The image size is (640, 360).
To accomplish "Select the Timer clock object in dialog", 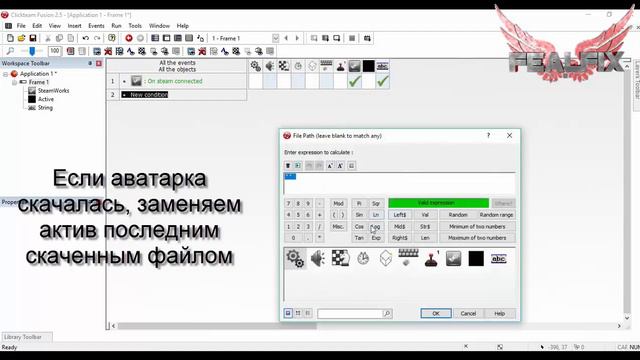I will point(363,258).
